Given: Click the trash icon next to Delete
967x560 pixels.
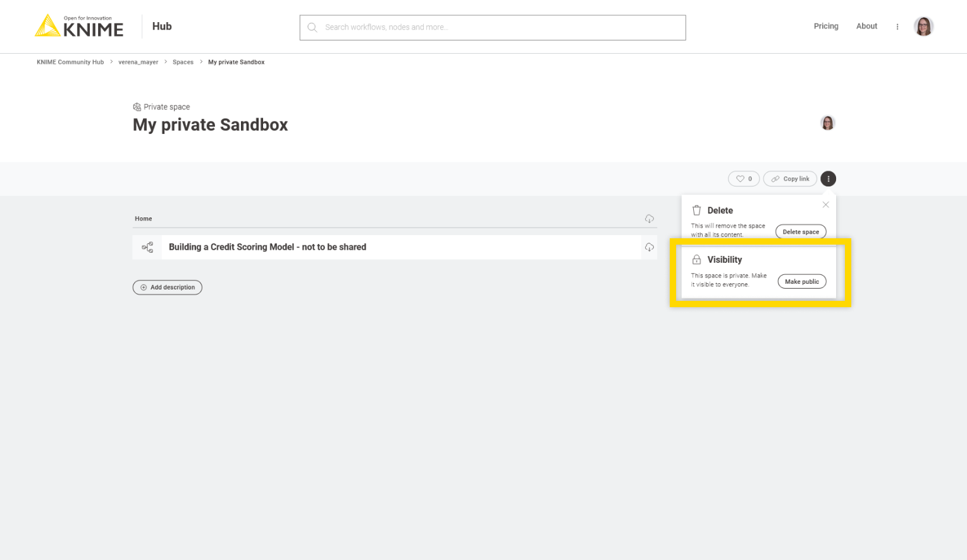Looking at the screenshot, I should click(696, 210).
